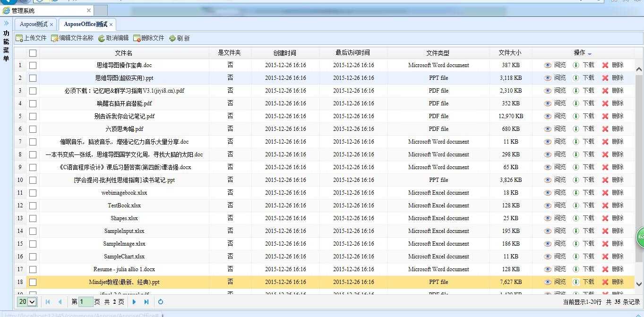Screen dimensions: 644x317
Task: Tick the select-all checkbox in header
Action: [33, 53]
